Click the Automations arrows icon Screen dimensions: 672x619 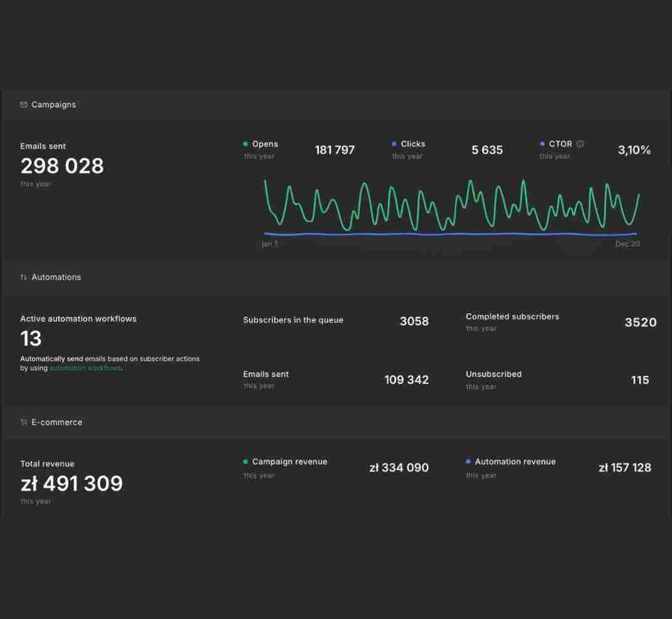pos(24,277)
